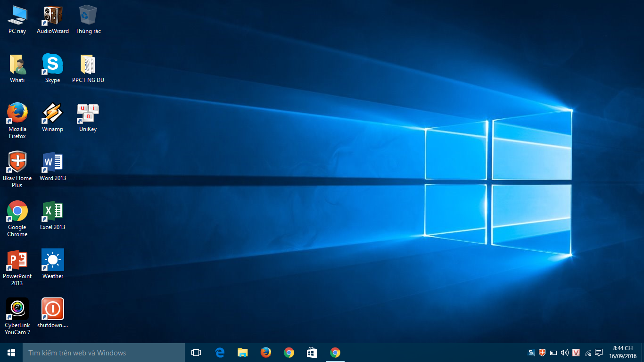
Task: Open the Skype desktop shortcut
Action: 52,64
